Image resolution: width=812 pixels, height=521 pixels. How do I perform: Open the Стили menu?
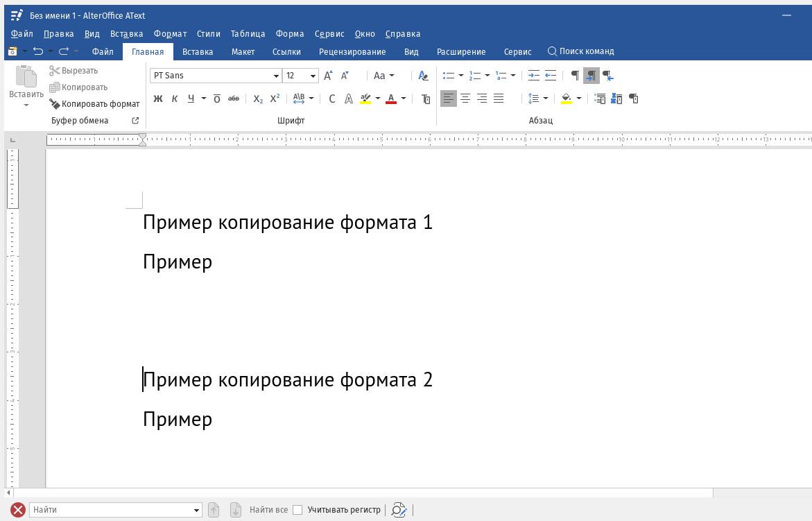209,34
